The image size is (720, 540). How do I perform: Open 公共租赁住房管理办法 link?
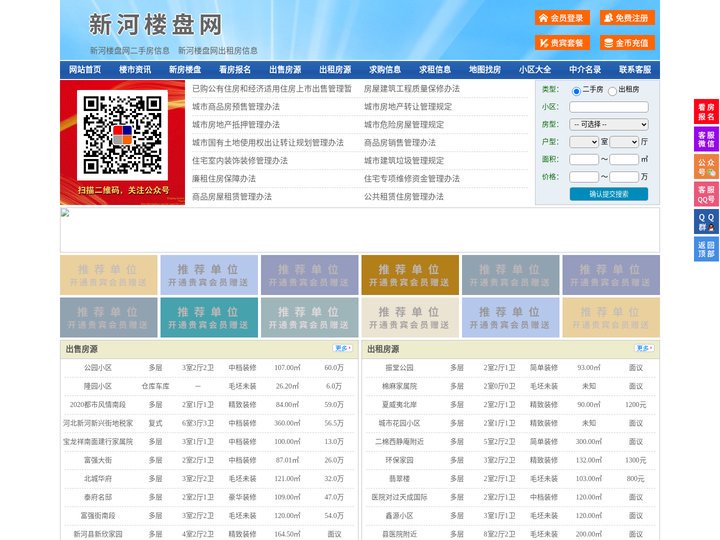404,197
